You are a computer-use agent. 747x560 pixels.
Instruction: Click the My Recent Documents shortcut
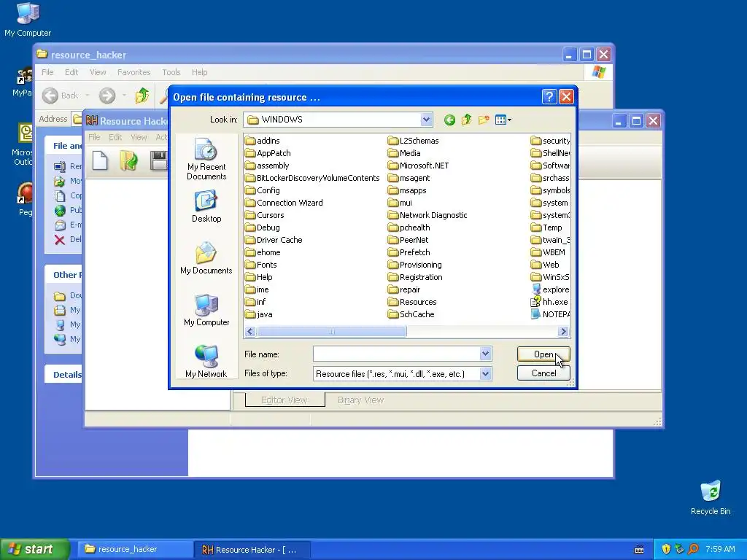point(206,159)
